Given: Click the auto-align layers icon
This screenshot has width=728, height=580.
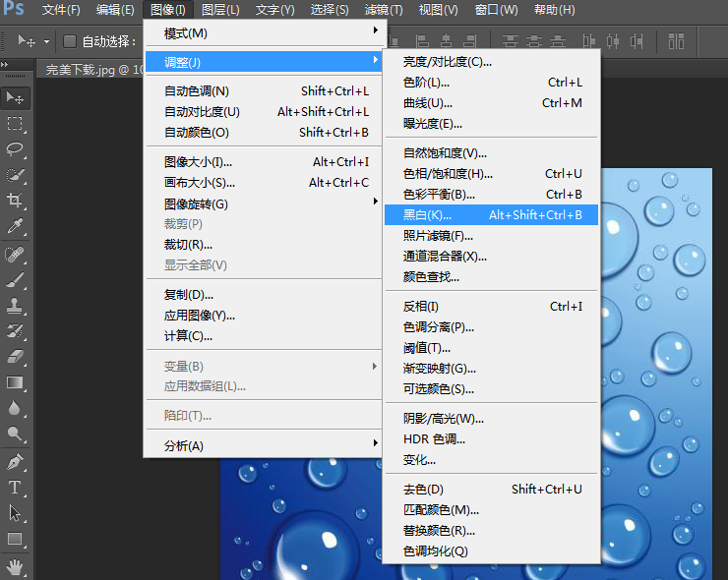Looking at the screenshot, I should click(676, 41).
